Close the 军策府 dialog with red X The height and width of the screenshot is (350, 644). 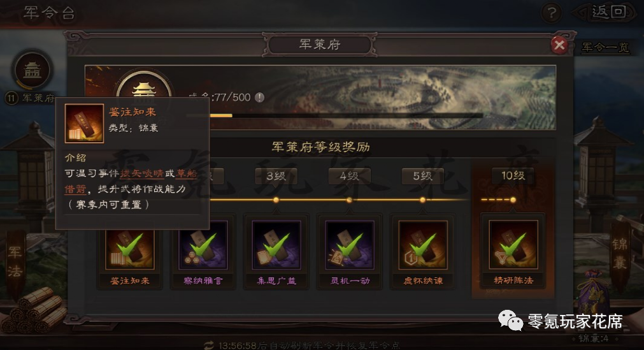click(559, 45)
